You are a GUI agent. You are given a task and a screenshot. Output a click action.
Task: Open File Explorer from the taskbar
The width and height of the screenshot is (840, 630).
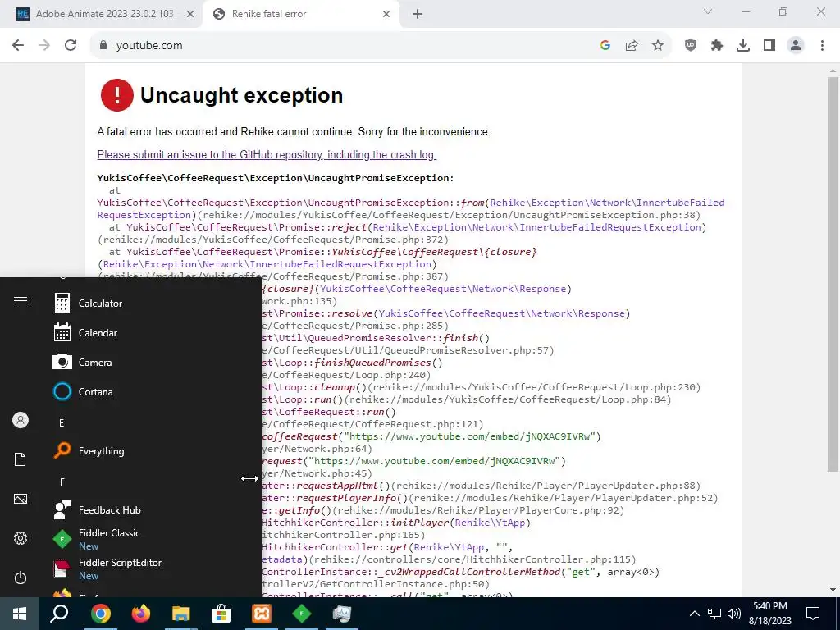[x=181, y=614]
